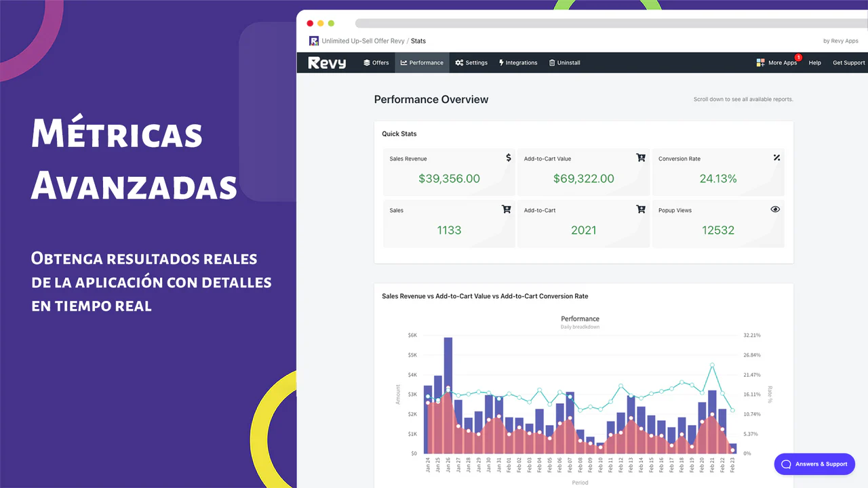The image size is (868, 488).
Task: Click the tallest bar for Jan 26
Action: [448, 395]
